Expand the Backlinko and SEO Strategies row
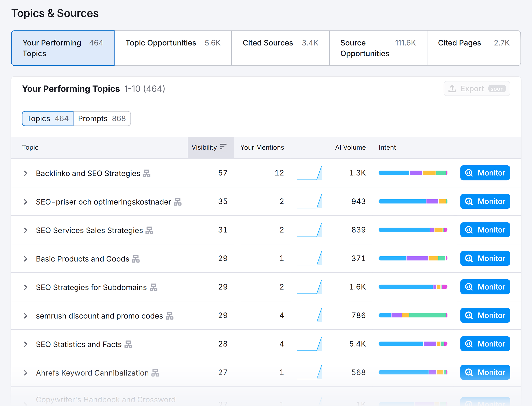 [x=26, y=173]
